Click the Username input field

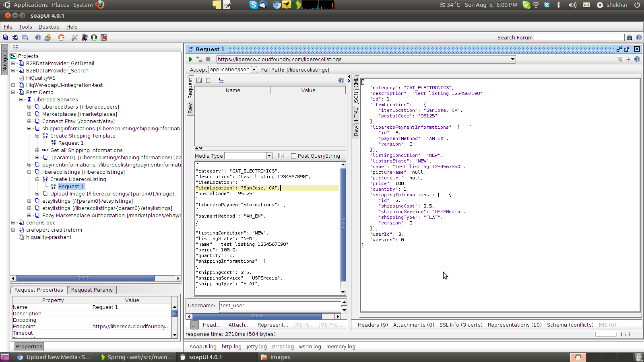point(280,306)
